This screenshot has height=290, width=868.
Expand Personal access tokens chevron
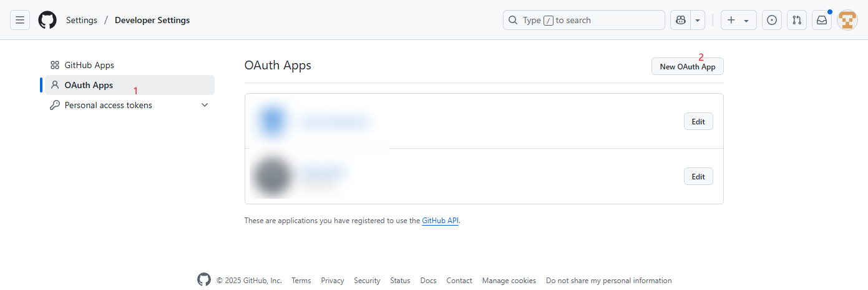[205, 105]
